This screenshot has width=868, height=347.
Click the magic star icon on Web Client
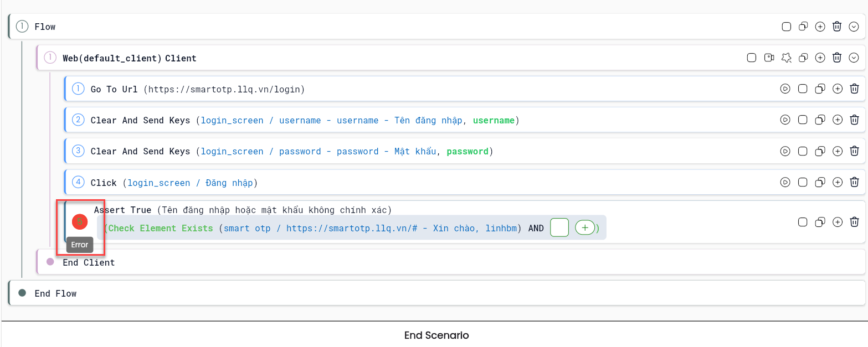click(x=786, y=58)
